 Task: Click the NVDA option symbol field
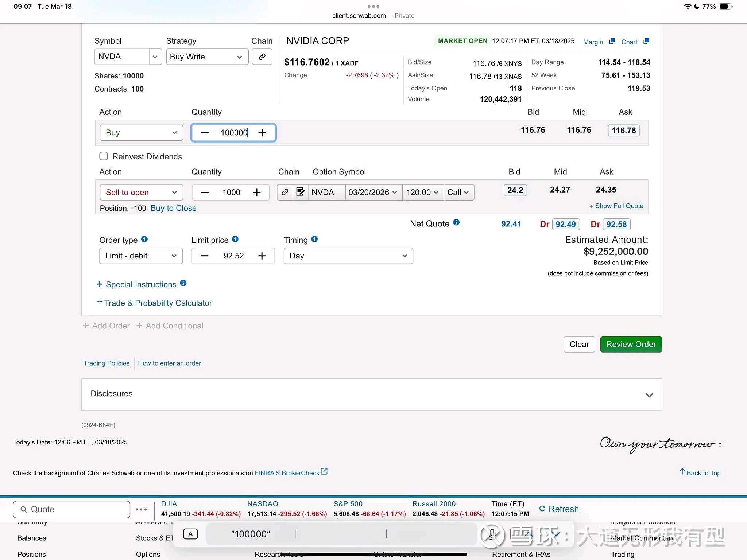(327, 192)
